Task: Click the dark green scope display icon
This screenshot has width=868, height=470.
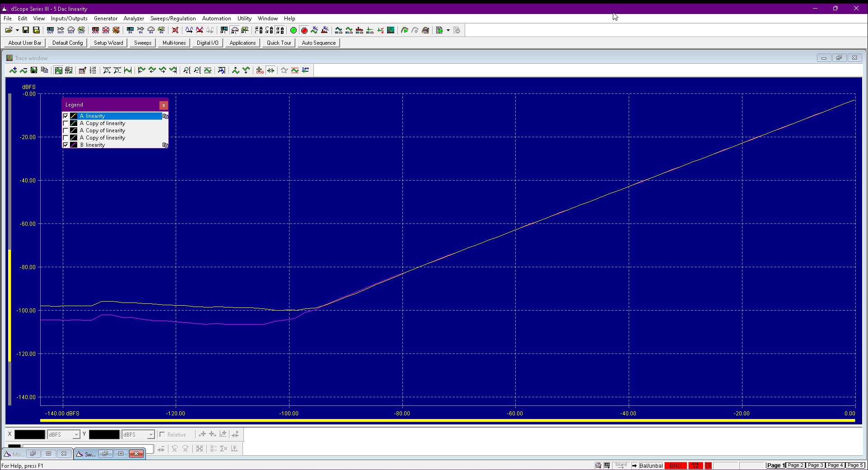Action: tap(391, 30)
